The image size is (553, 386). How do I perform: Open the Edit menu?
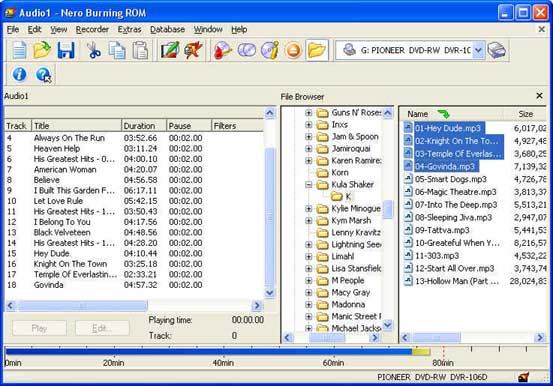pyautogui.click(x=35, y=30)
